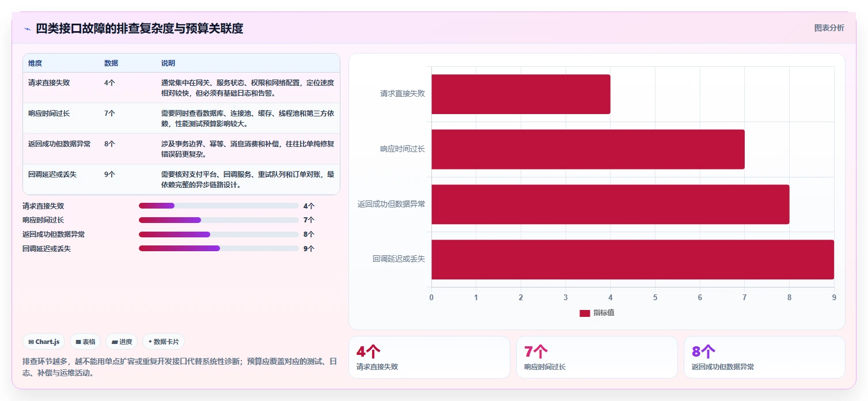868x401 pixels.
Task: Click the x-axis tick labeled 5
Action: click(655, 297)
